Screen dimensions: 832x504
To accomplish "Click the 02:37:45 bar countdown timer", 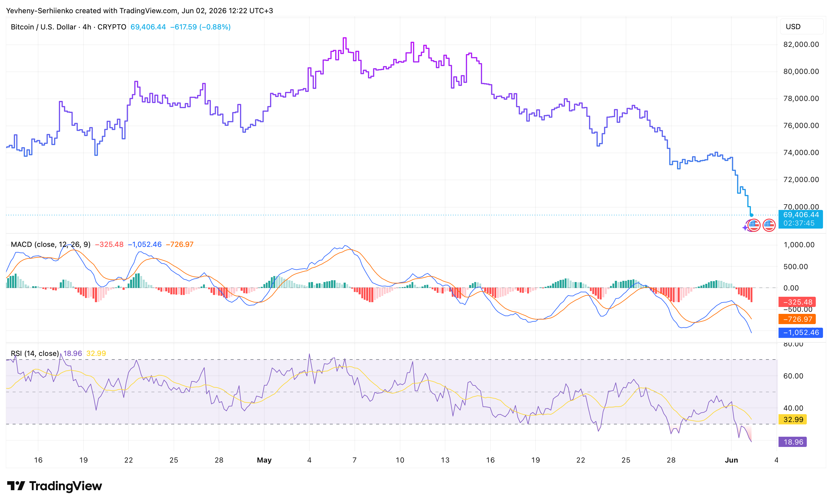I will tap(799, 223).
